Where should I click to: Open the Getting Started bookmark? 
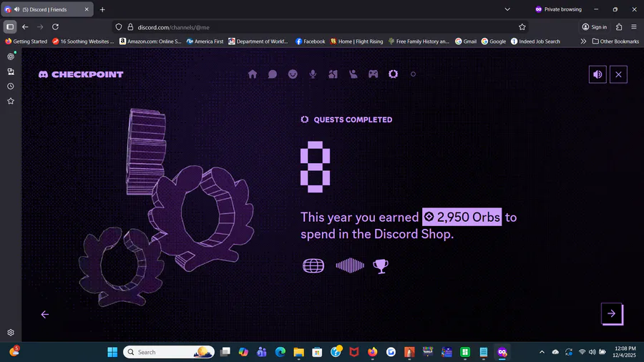26,41
